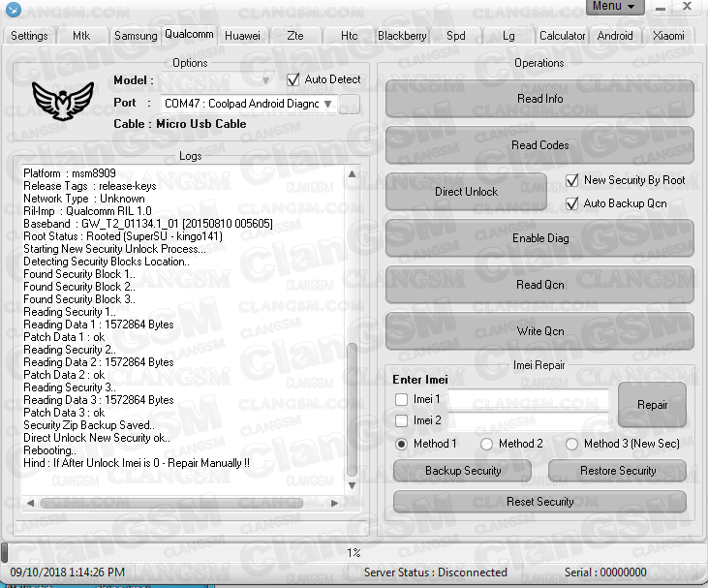Open the Htc tab

coord(349,36)
